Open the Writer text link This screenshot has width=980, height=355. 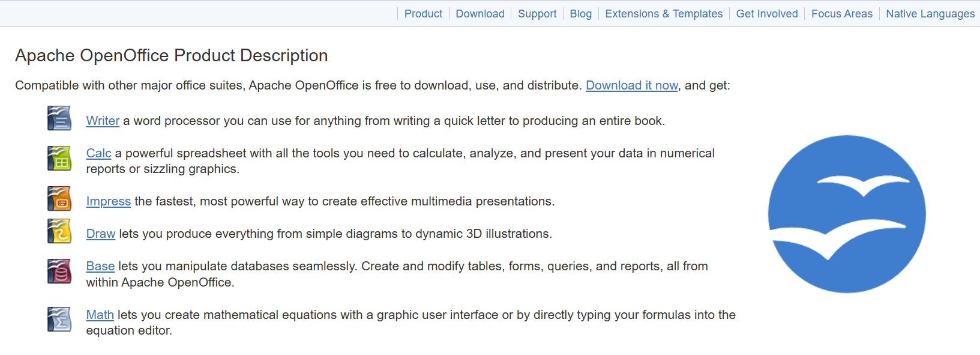103,121
